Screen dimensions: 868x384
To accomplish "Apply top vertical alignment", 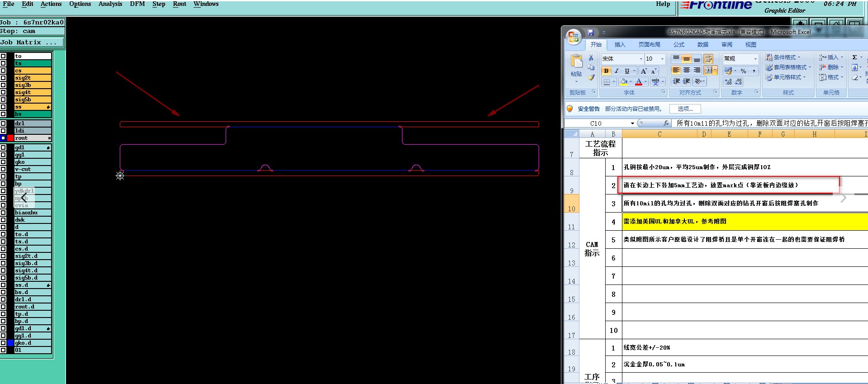I will [x=676, y=59].
